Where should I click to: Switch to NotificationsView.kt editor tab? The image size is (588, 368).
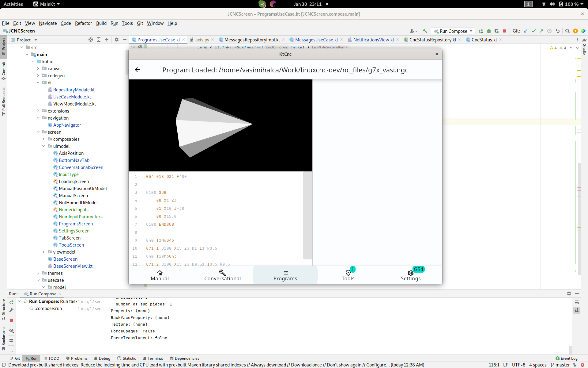pyautogui.click(x=374, y=40)
